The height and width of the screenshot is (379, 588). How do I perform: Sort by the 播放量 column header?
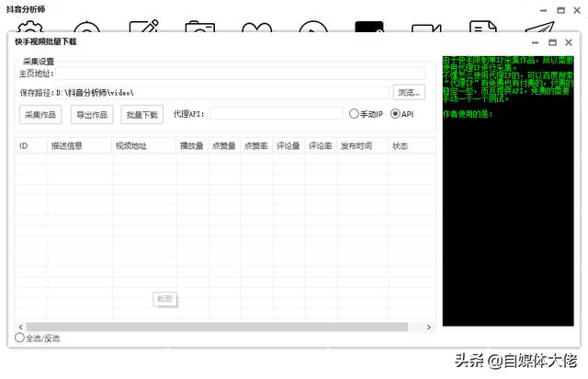[192, 145]
